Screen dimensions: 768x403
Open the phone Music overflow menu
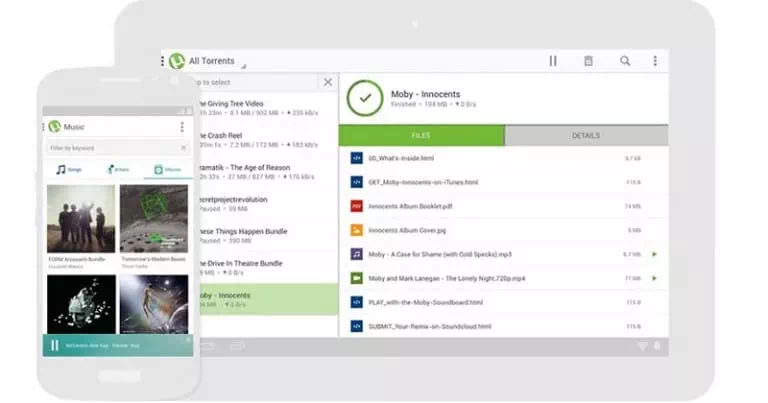coord(182,127)
